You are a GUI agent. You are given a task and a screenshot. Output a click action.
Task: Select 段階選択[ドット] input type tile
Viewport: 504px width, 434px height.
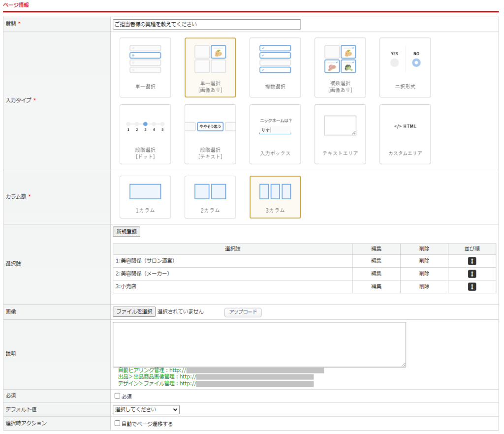(145, 134)
